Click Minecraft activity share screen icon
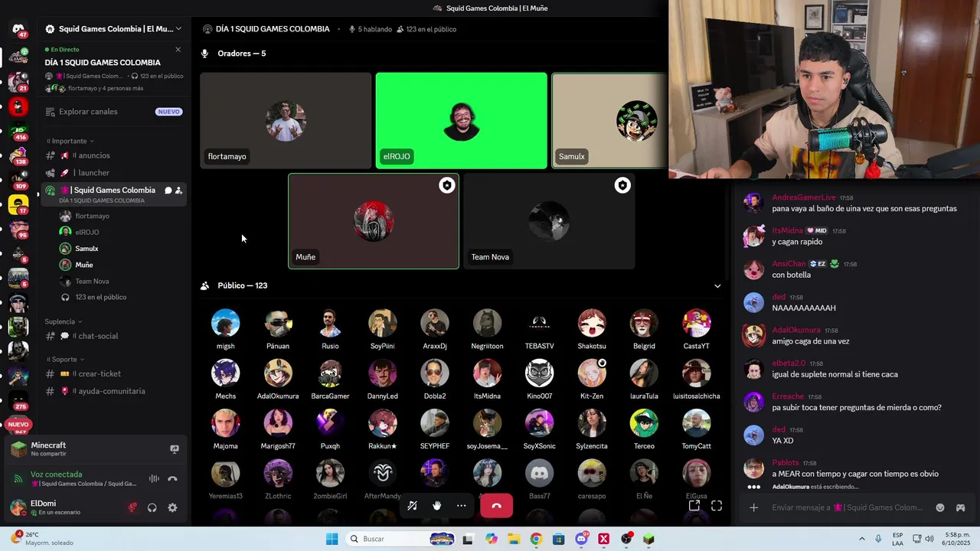Screen dimensions: 980x551 [x=175, y=449]
